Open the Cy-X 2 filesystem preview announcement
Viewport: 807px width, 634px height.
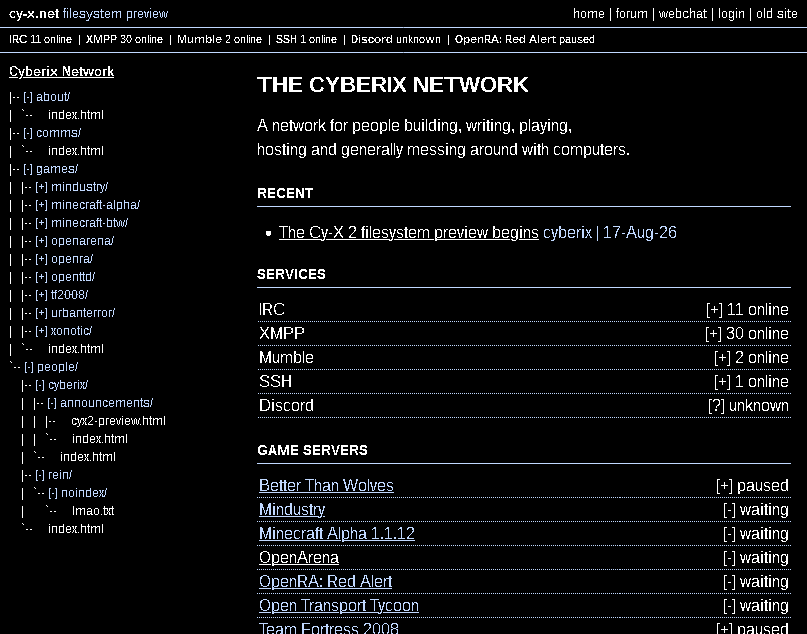tap(409, 232)
